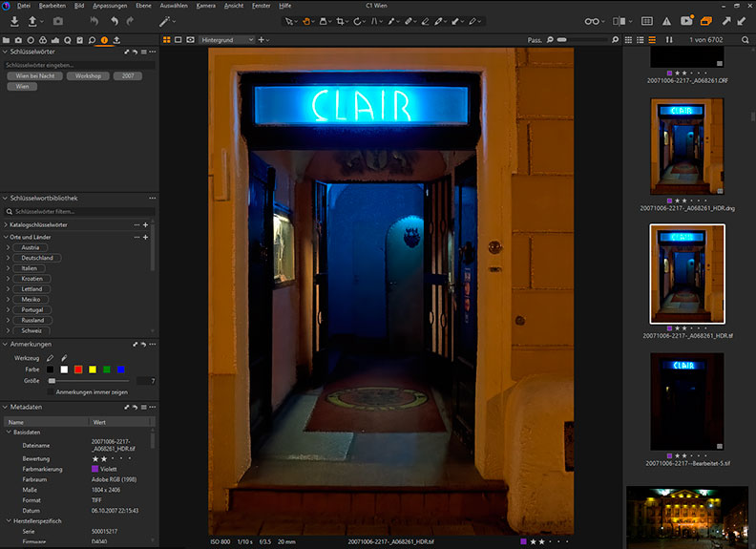Click the Export images icon

coord(32,21)
